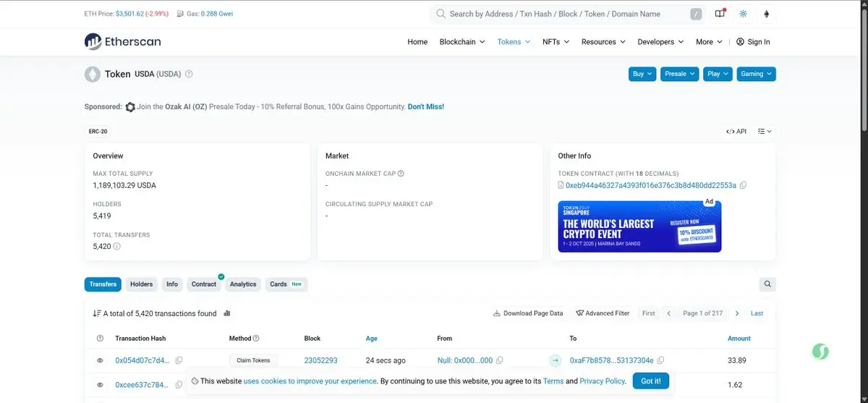View details eye icon for 0xcee637c784 row

[x=100, y=385]
